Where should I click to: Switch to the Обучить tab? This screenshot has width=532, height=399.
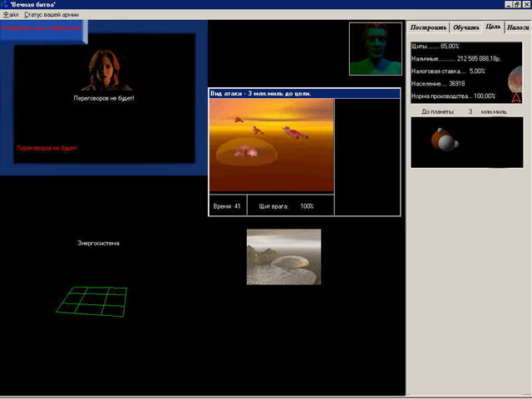pos(466,27)
